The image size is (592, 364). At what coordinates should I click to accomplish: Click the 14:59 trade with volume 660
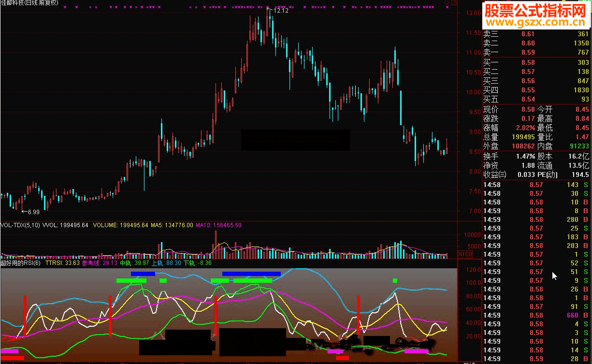click(536, 315)
